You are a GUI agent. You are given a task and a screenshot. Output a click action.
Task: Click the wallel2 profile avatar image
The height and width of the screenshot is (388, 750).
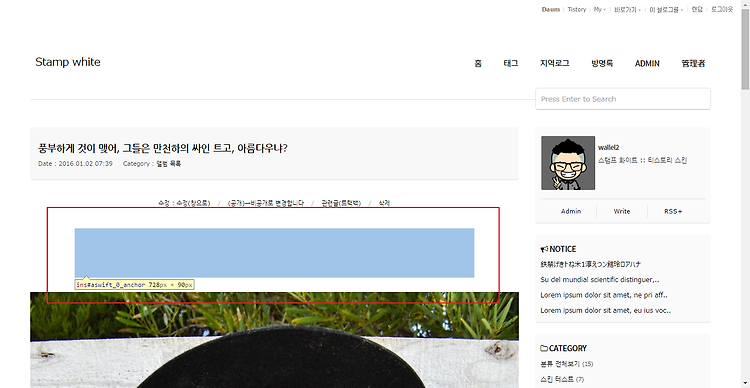568,163
